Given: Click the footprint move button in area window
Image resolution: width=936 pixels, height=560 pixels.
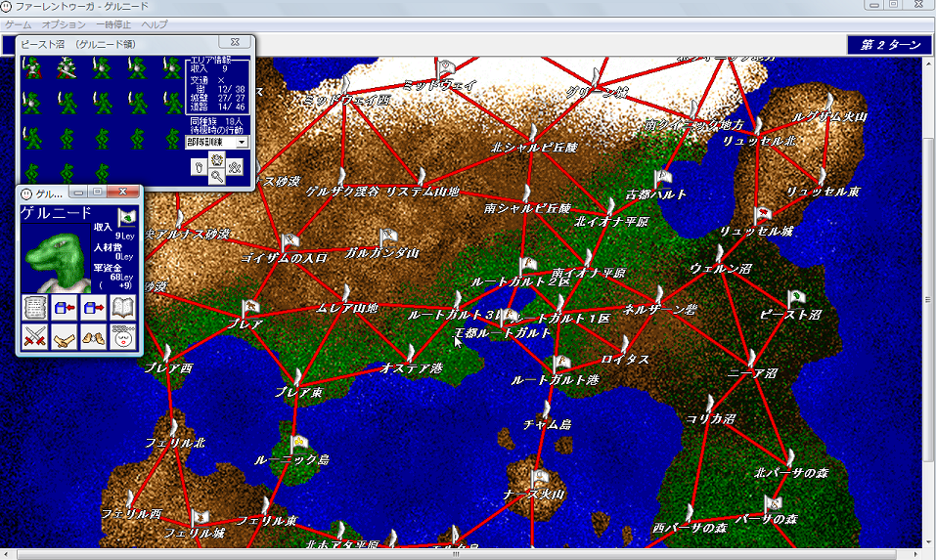Looking at the screenshot, I should coord(200,167).
